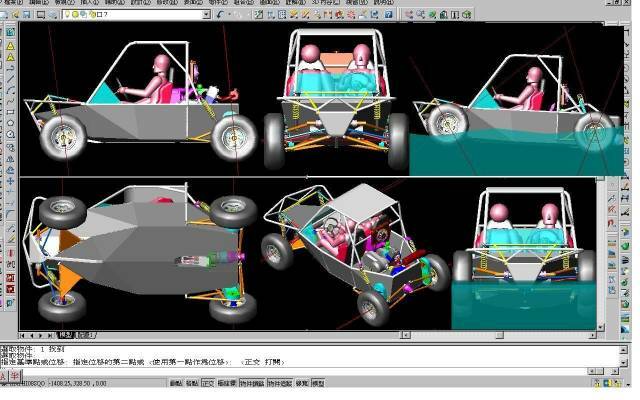The image size is (640, 400).
Task: Jump to first layout tab arrow
Action: [22, 335]
